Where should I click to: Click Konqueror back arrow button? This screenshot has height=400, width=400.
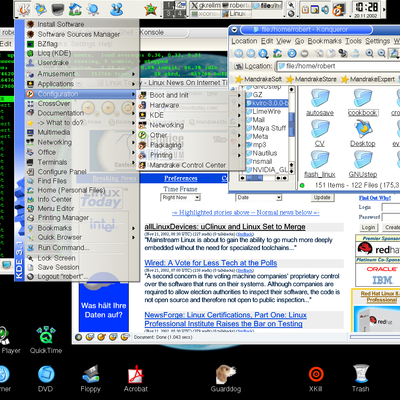239,53
